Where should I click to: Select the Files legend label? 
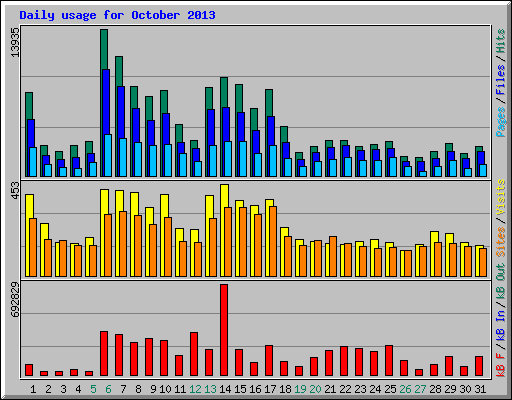coord(501,80)
